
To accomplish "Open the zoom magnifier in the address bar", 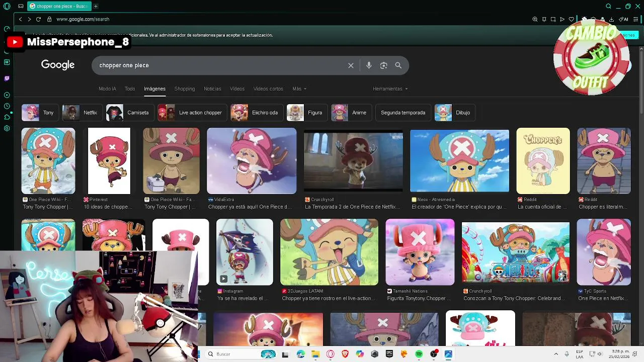I will point(535,19).
